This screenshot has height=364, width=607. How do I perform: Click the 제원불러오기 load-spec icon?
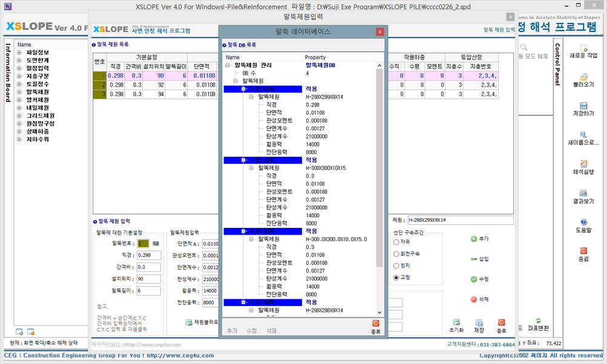tap(189, 322)
